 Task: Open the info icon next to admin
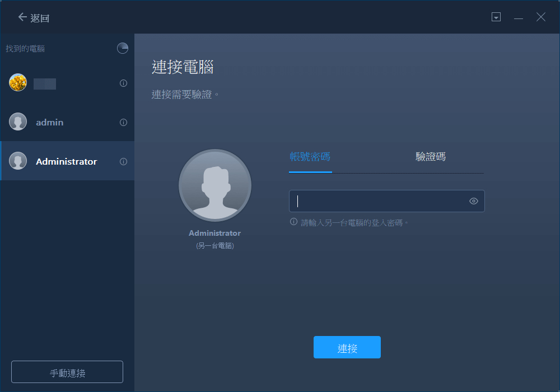tap(123, 122)
